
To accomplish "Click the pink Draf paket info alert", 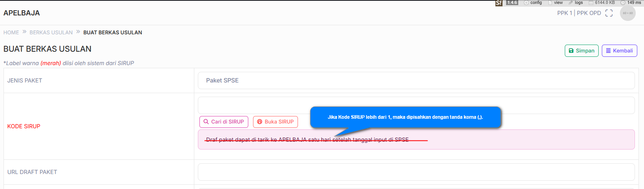I will click(x=416, y=140).
